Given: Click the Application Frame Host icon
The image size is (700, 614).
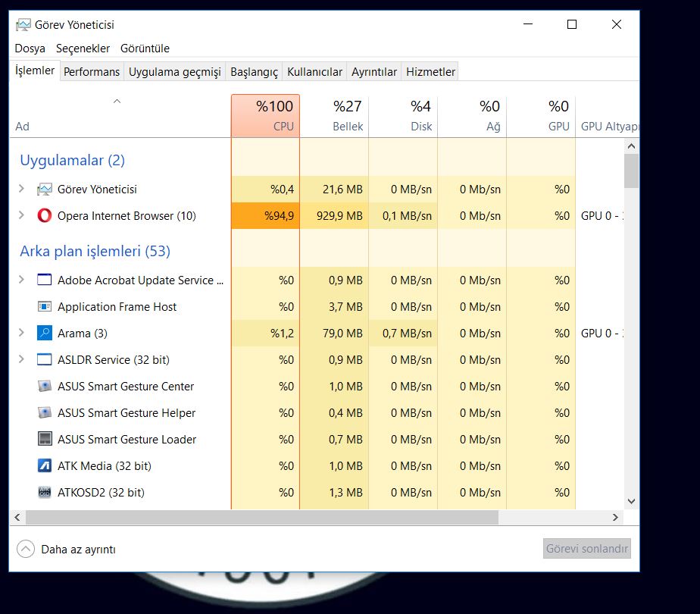Looking at the screenshot, I should tap(44, 307).
